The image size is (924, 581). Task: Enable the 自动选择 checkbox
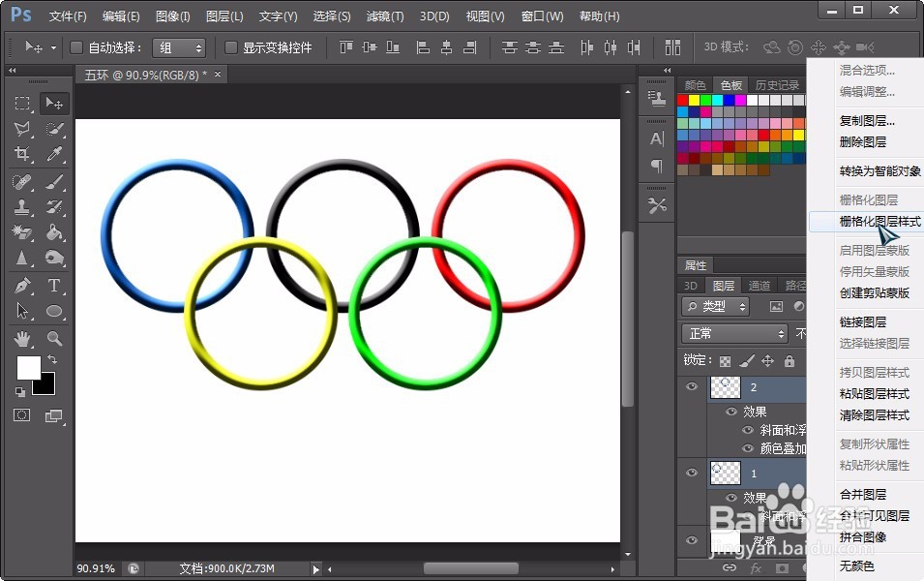76,47
